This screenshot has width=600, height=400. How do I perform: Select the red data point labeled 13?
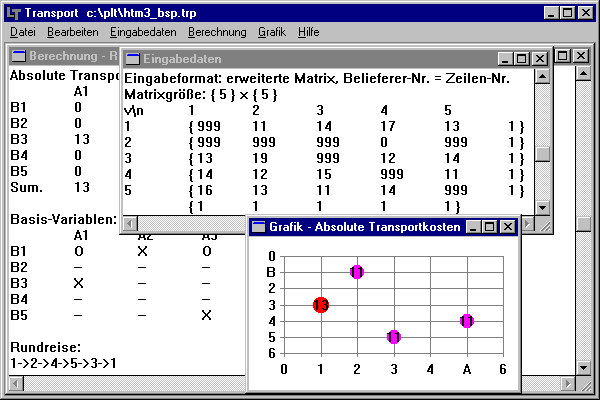[x=321, y=305]
